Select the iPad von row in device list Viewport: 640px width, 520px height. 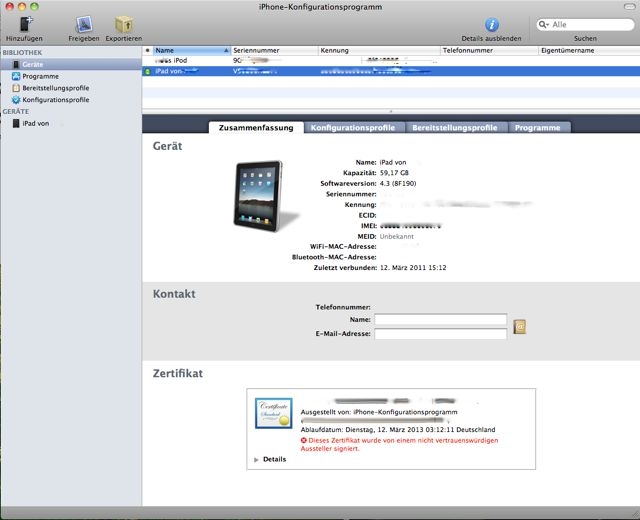(x=391, y=71)
